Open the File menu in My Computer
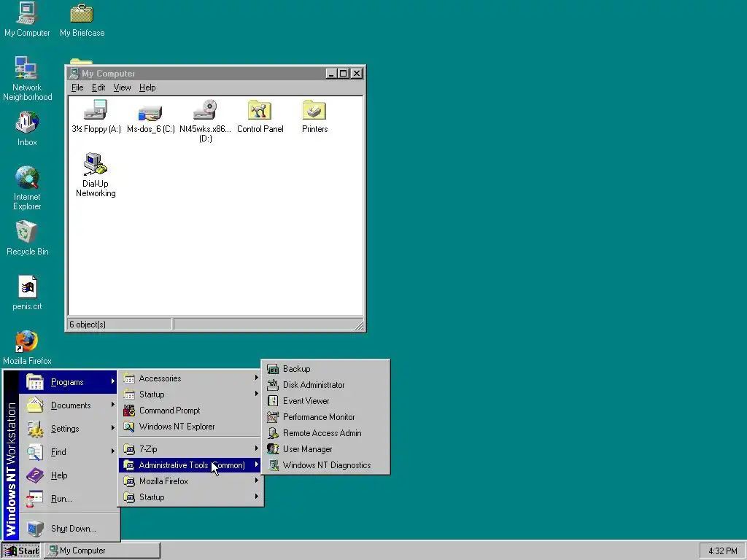The height and width of the screenshot is (560, 747). pos(77,87)
